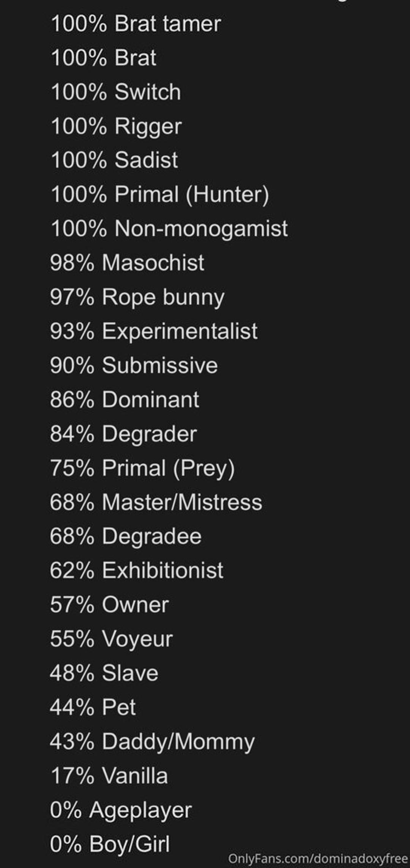Select the "100% Rigger" text line

click(116, 126)
